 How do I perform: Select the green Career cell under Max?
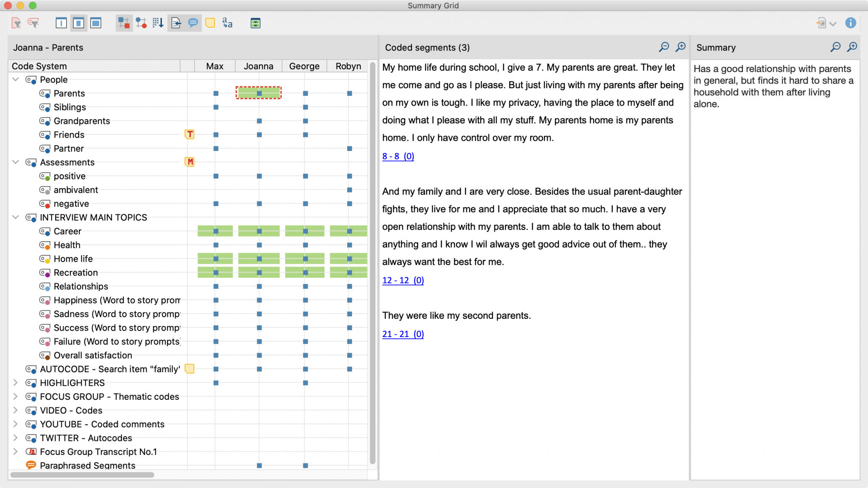pos(215,231)
